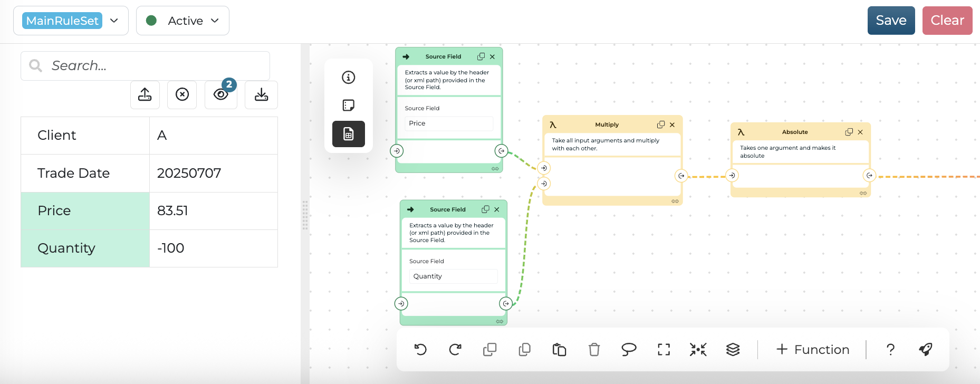Toggle the eye visibility icon with badge 2
The width and height of the screenshot is (980, 384).
(x=221, y=95)
